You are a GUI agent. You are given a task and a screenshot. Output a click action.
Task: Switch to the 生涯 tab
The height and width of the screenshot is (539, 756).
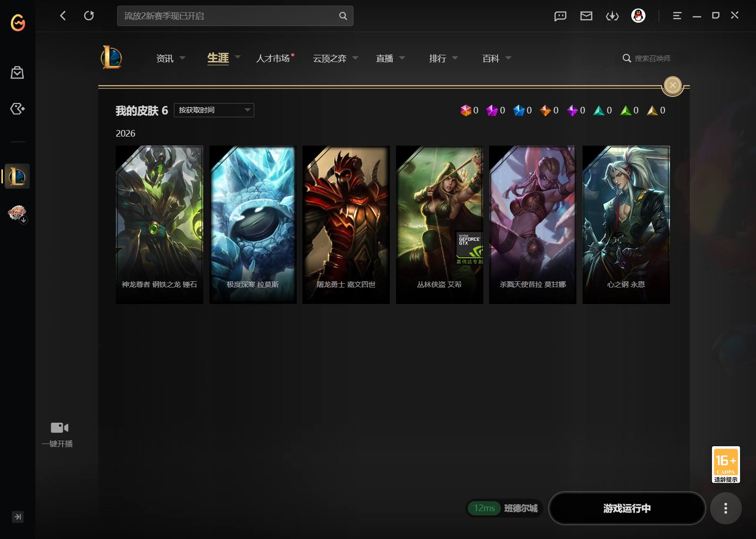[x=218, y=58]
